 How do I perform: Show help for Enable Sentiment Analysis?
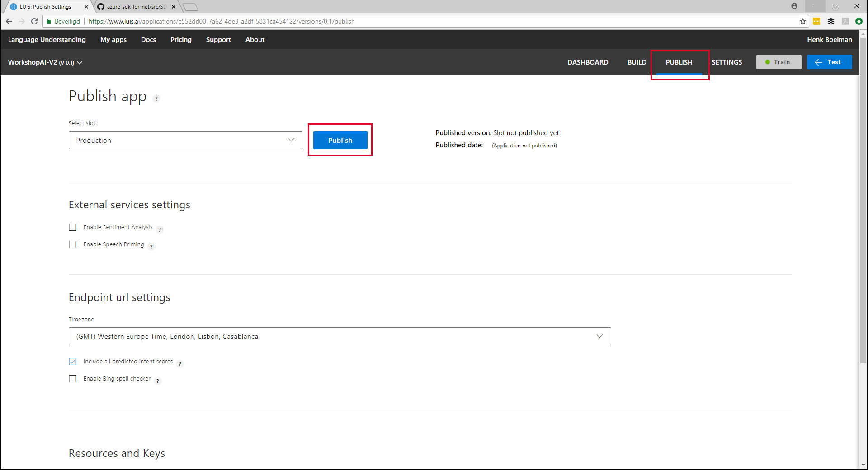tap(160, 230)
